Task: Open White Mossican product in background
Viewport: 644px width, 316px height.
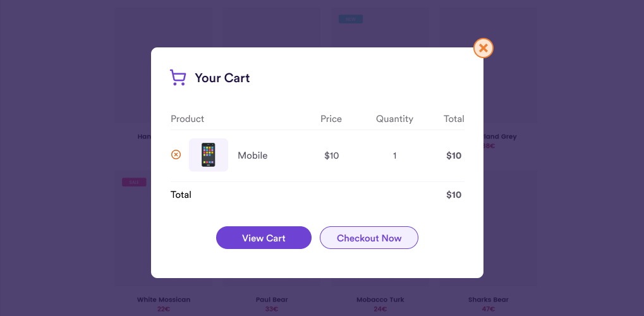Action: click(x=164, y=300)
